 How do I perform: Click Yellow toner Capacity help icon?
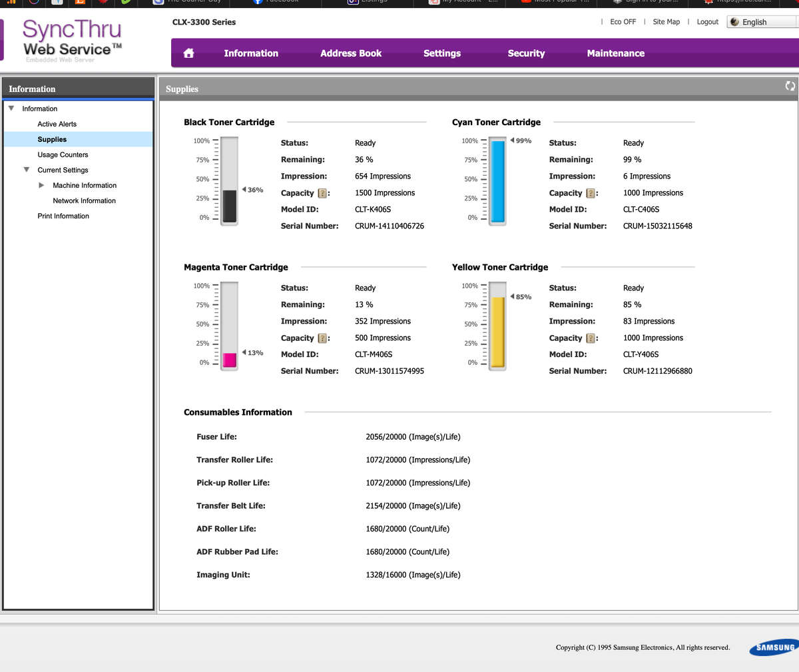point(591,338)
